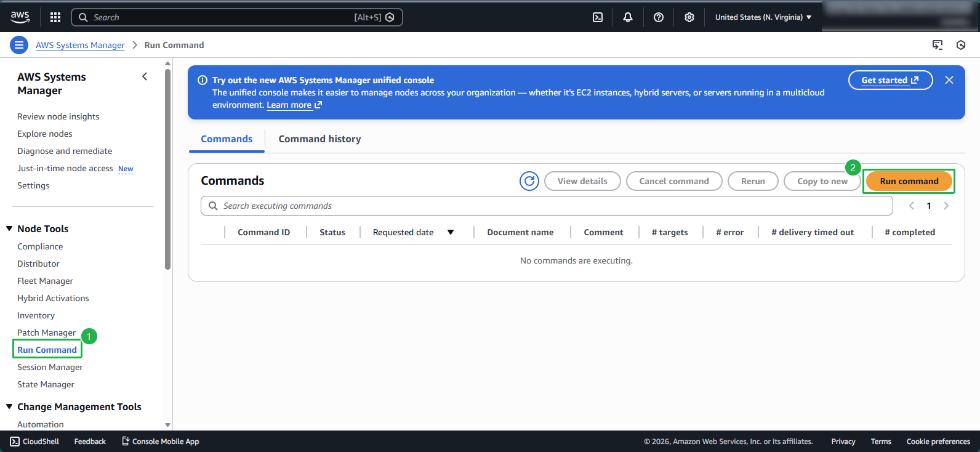This screenshot has width=980, height=452.
Task: Click the info icon in the banner
Action: tap(202, 80)
